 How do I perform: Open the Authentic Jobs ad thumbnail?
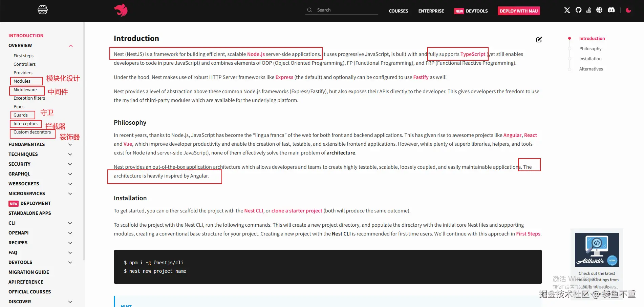pyautogui.click(x=597, y=250)
